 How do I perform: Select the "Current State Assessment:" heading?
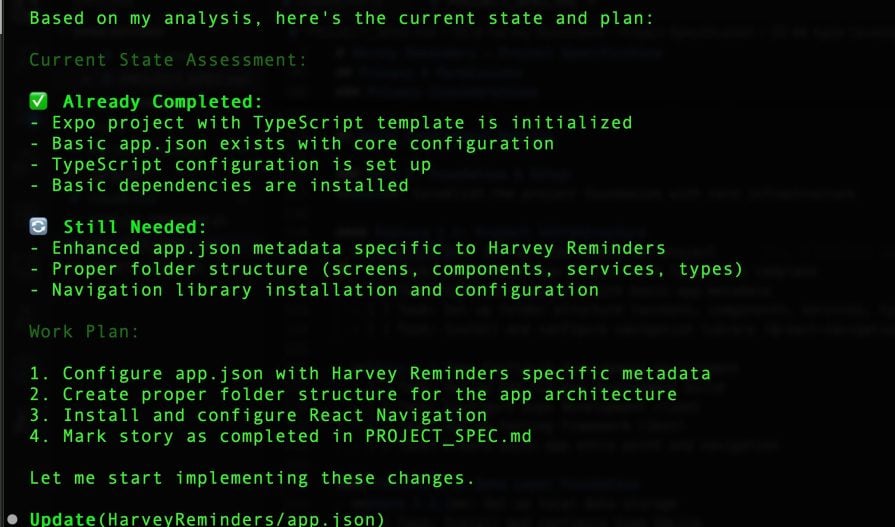168,60
